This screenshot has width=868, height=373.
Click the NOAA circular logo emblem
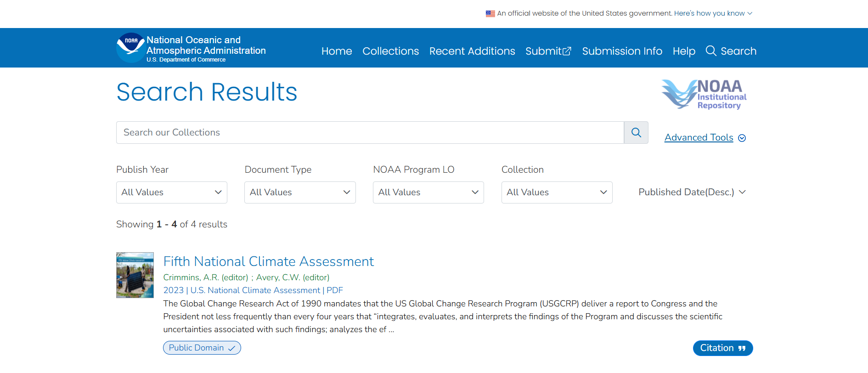(131, 48)
